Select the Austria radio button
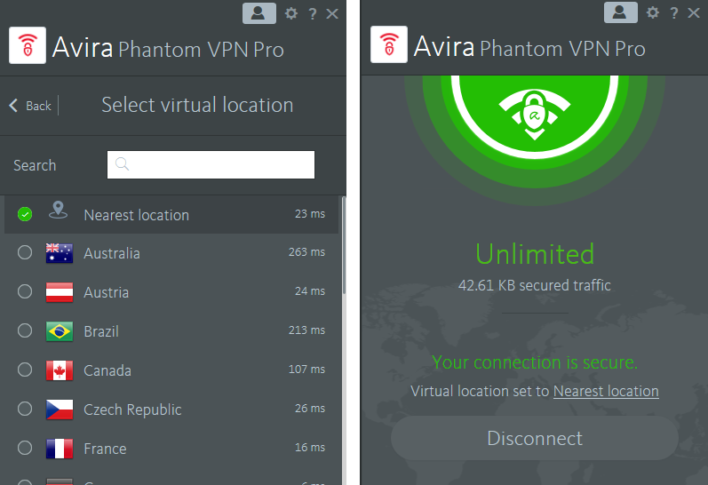This screenshot has width=708, height=485. (25, 293)
